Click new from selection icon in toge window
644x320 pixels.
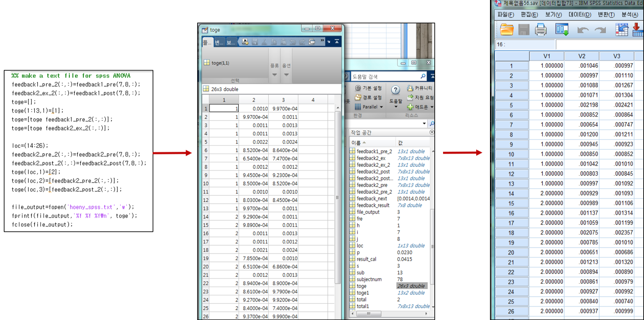245,42
